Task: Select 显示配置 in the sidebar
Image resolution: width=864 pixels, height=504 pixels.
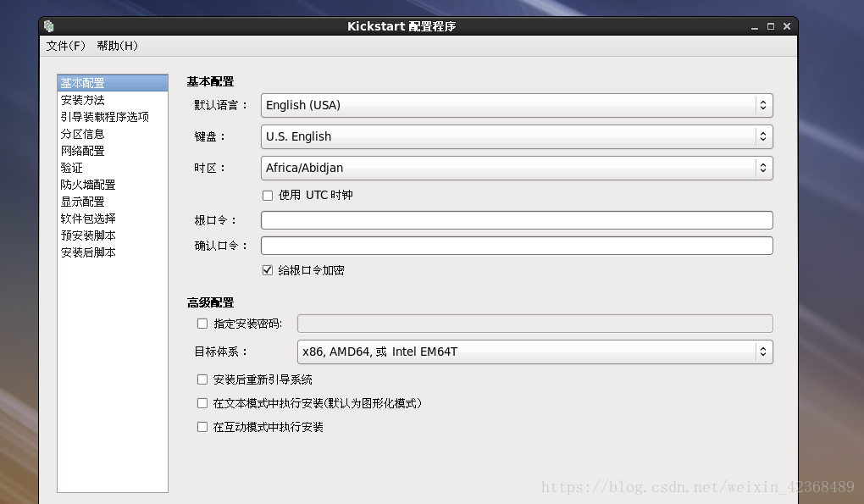Action: click(113, 202)
